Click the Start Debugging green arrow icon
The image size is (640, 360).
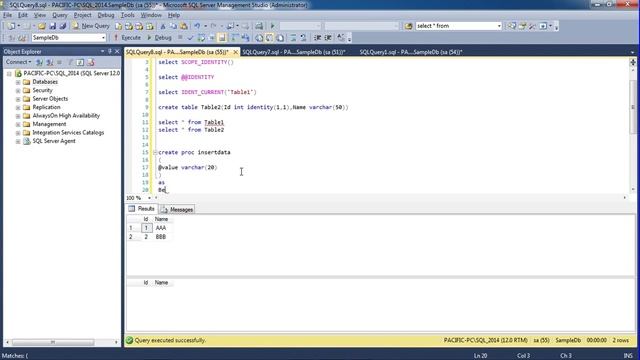coord(273,26)
